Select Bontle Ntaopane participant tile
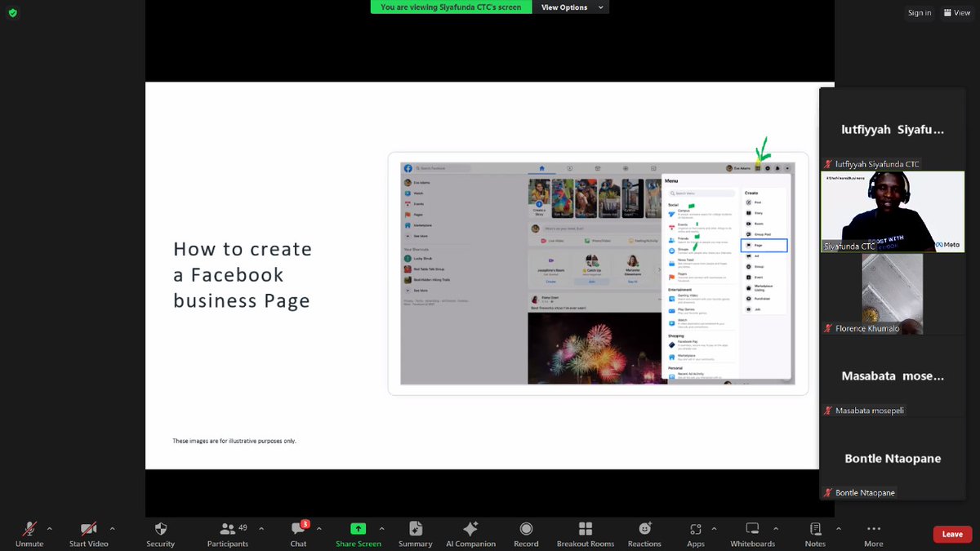 point(893,459)
